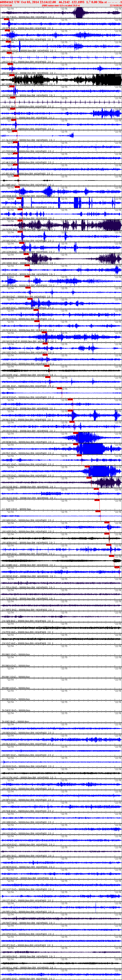
Task: Select the PB B001 EHZ station label
Action: tap(9, 654)
